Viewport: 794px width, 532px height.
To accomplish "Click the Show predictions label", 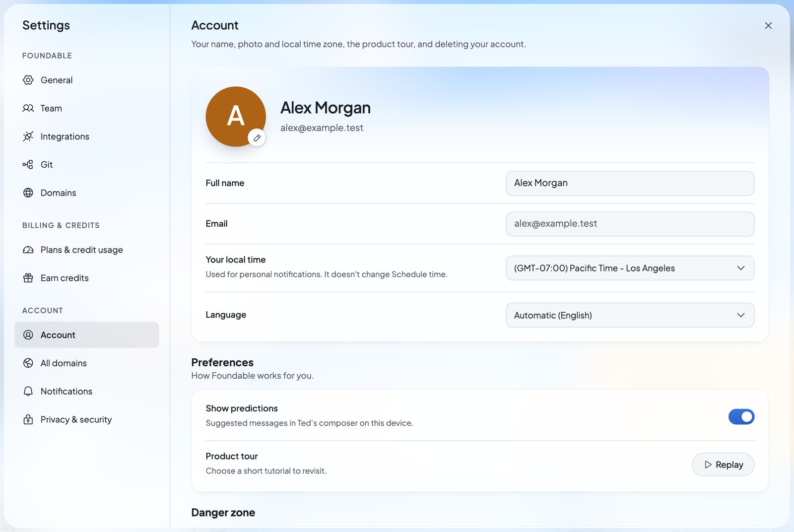I will 242,408.
